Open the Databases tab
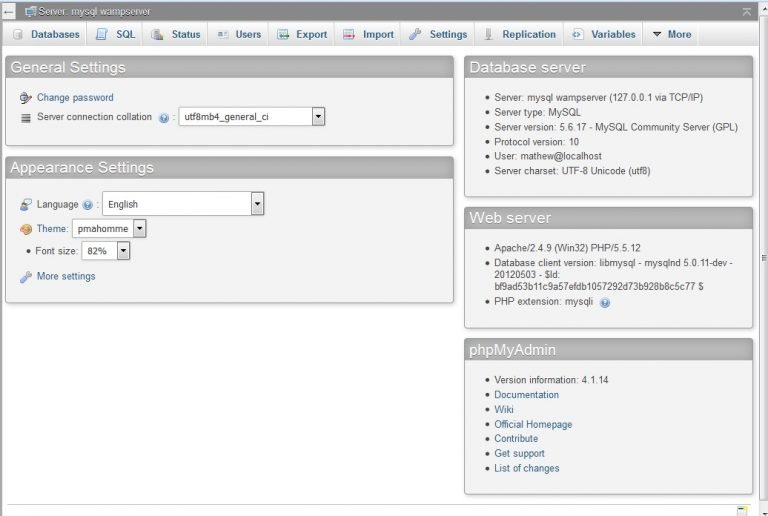768x516 pixels. coord(47,34)
